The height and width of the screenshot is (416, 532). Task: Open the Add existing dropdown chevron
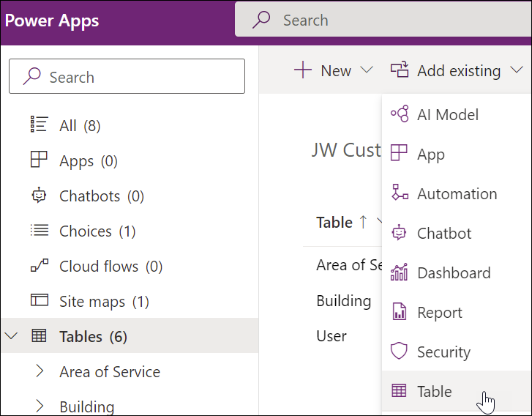click(x=517, y=70)
